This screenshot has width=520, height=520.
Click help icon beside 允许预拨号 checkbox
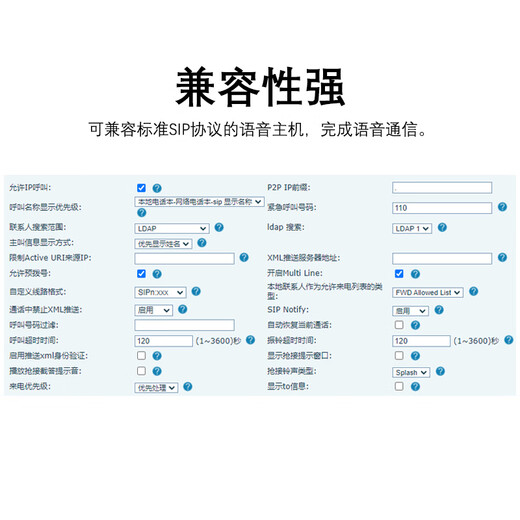click(x=157, y=274)
